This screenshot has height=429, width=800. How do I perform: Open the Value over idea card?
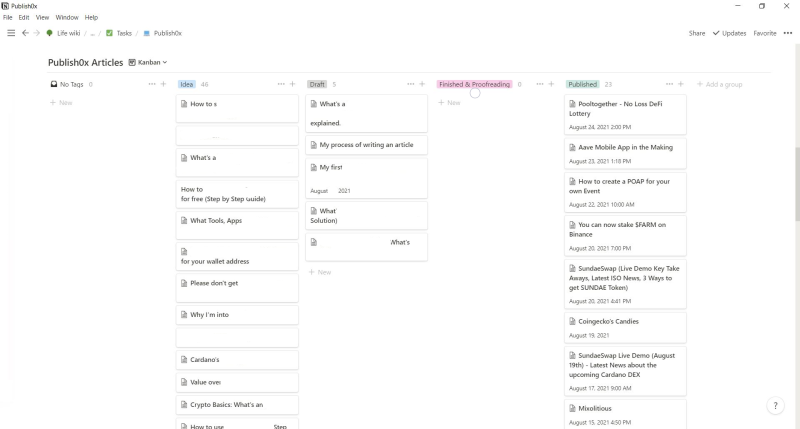237,382
